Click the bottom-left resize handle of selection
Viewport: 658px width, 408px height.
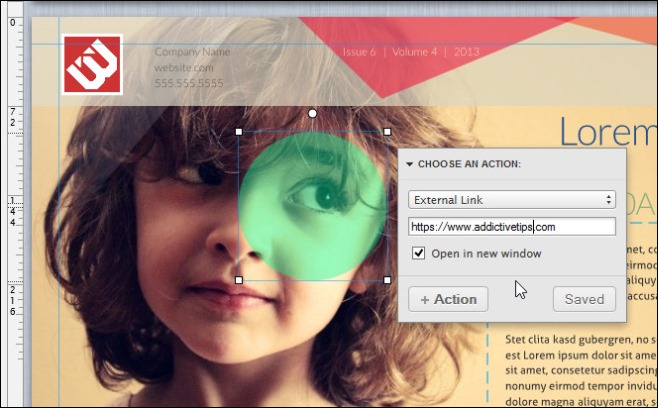pos(239,280)
